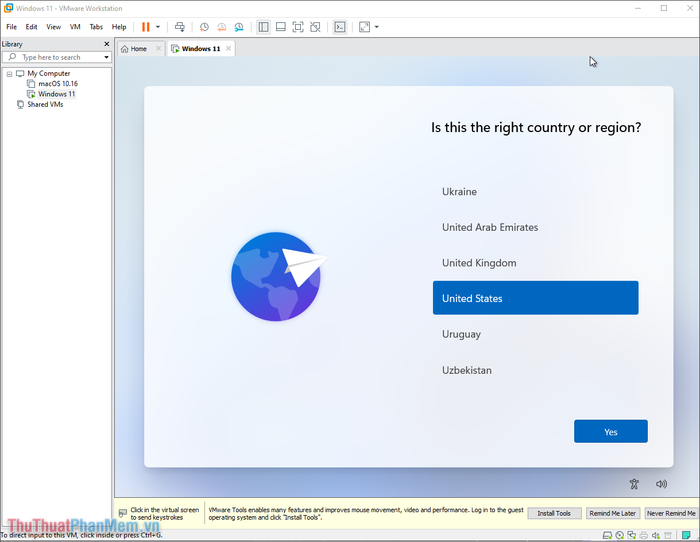Choose Uruguay as the region

(x=535, y=334)
